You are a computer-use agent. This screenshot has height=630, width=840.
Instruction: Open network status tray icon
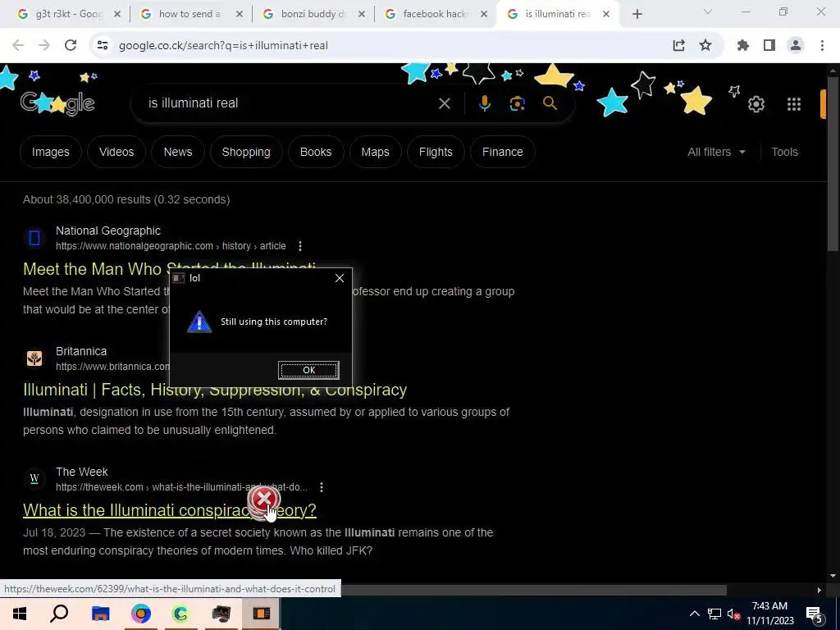[714, 614]
